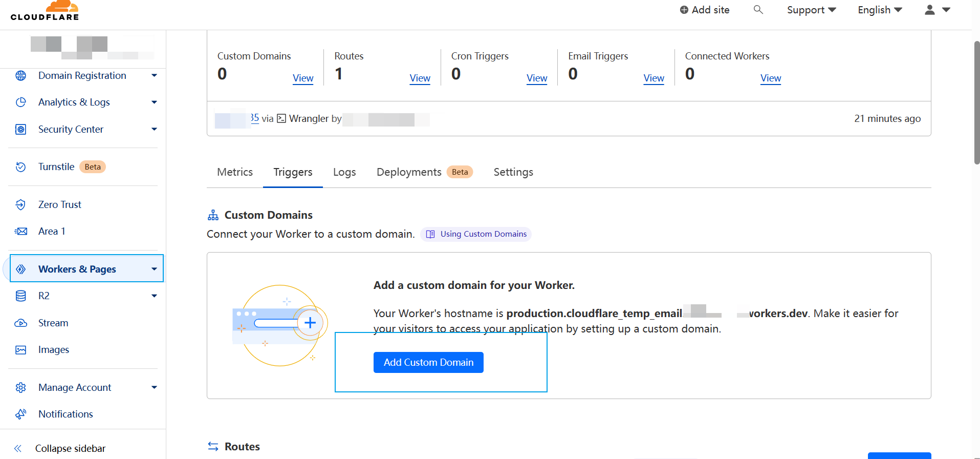Click the search magnifier icon
This screenshot has width=980, height=459.
click(x=758, y=10)
